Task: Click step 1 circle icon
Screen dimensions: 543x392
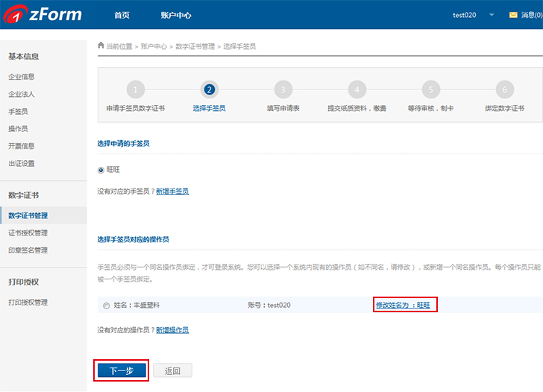Action: (x=135, y=90)
